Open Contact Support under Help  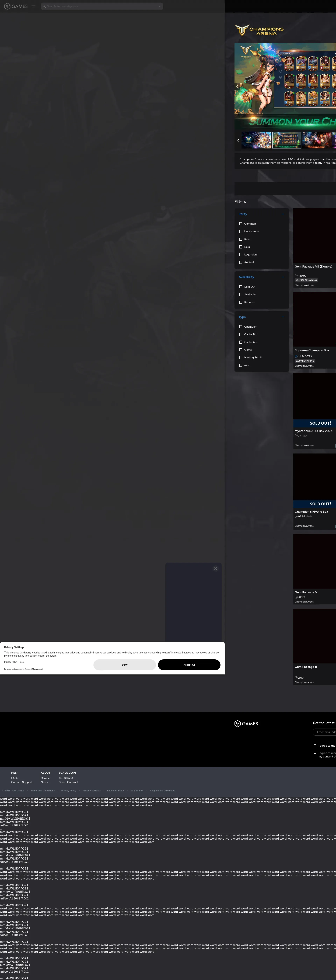pyautogui.click(x=22, y=782)
